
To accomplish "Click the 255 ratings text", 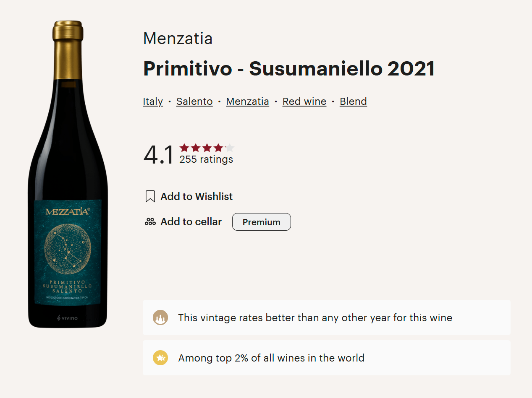I will pos(206,159).
